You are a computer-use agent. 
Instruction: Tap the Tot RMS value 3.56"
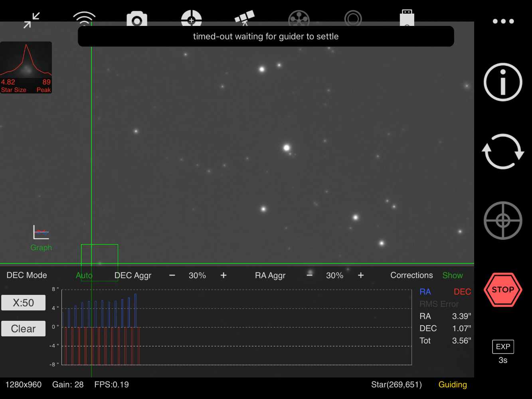point(461,341)
